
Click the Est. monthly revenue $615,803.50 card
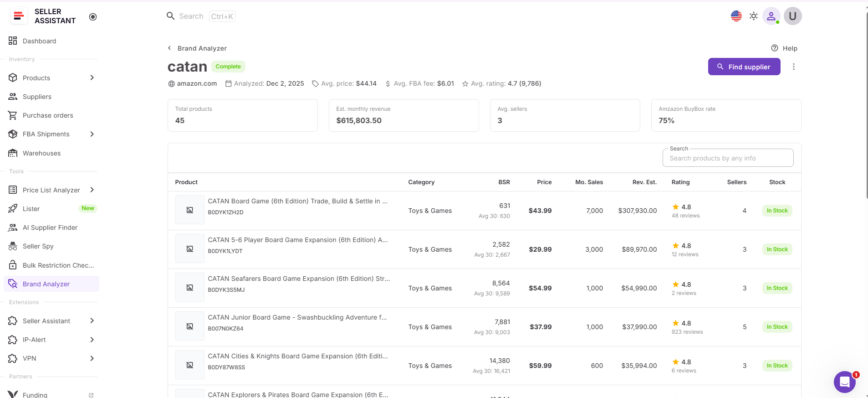coord(403,115)
